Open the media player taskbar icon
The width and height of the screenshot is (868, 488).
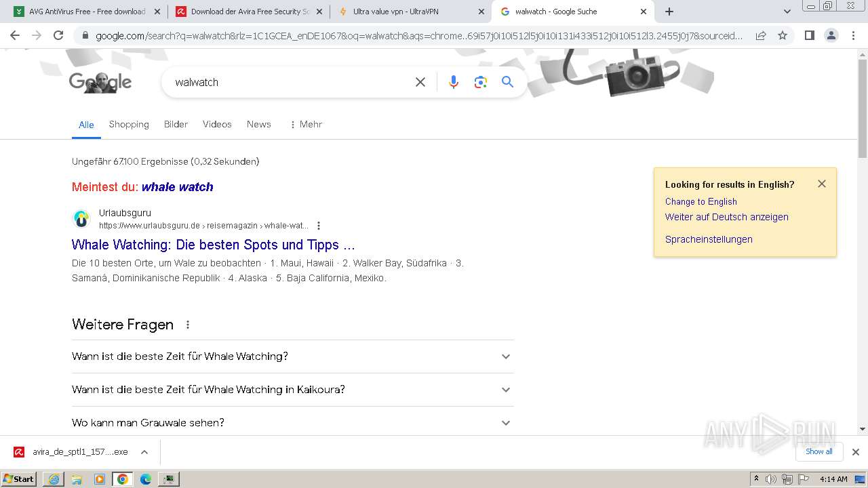[x=100, y=479]
